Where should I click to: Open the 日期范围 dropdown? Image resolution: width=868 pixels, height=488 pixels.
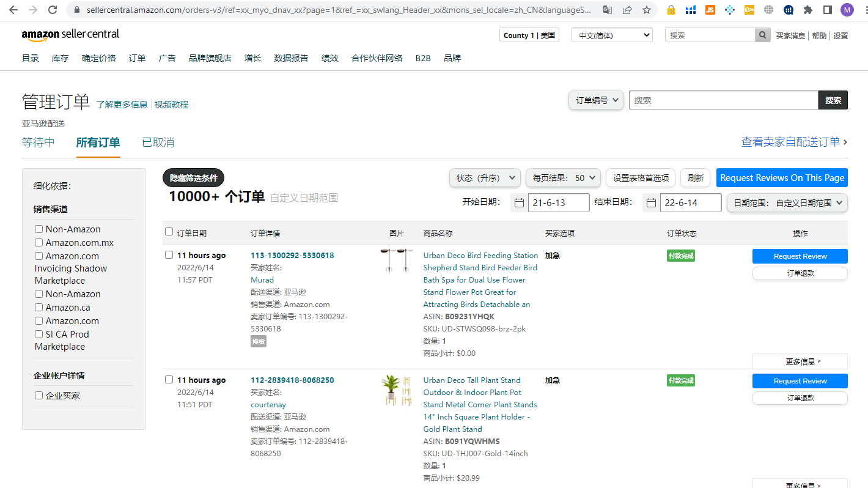787,203
